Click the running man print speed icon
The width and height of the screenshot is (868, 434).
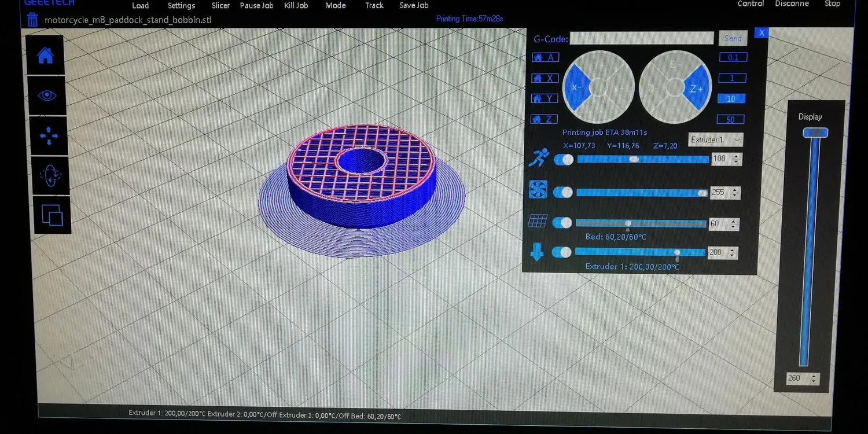[539, 158]
